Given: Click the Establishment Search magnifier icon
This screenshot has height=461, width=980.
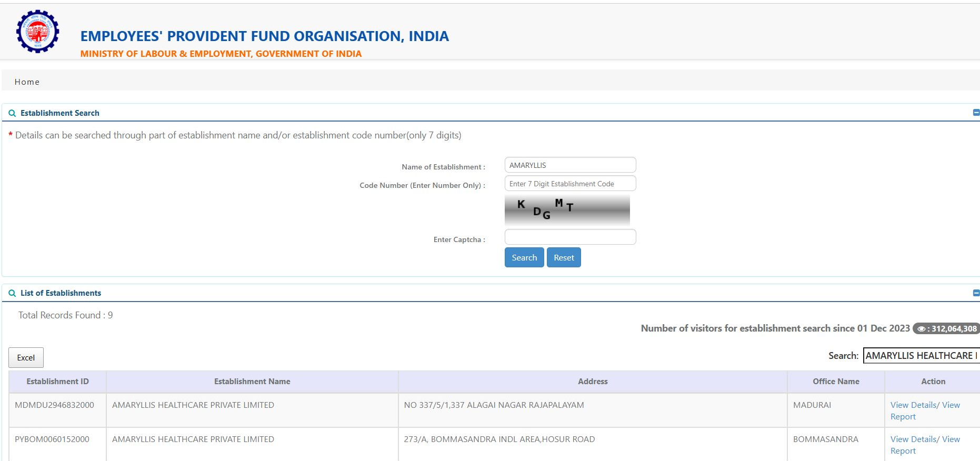Looking at the screenshot, I should click(x=12, y=113).
